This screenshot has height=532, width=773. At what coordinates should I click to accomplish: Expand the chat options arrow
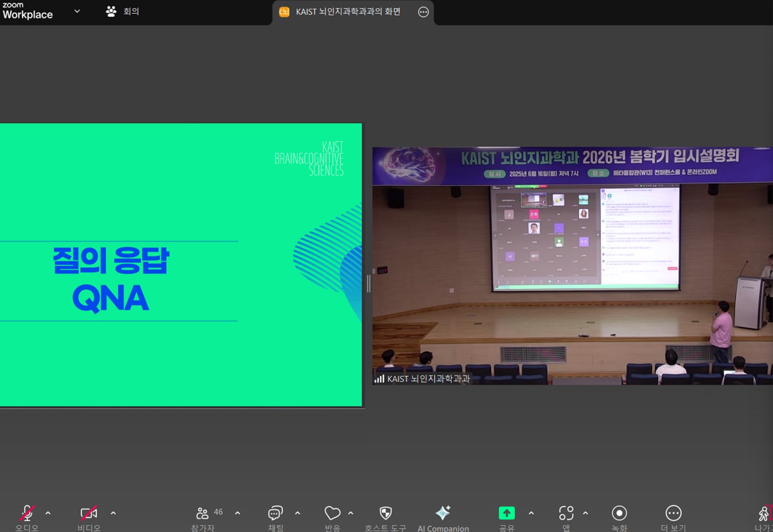[x=298, y=513]
